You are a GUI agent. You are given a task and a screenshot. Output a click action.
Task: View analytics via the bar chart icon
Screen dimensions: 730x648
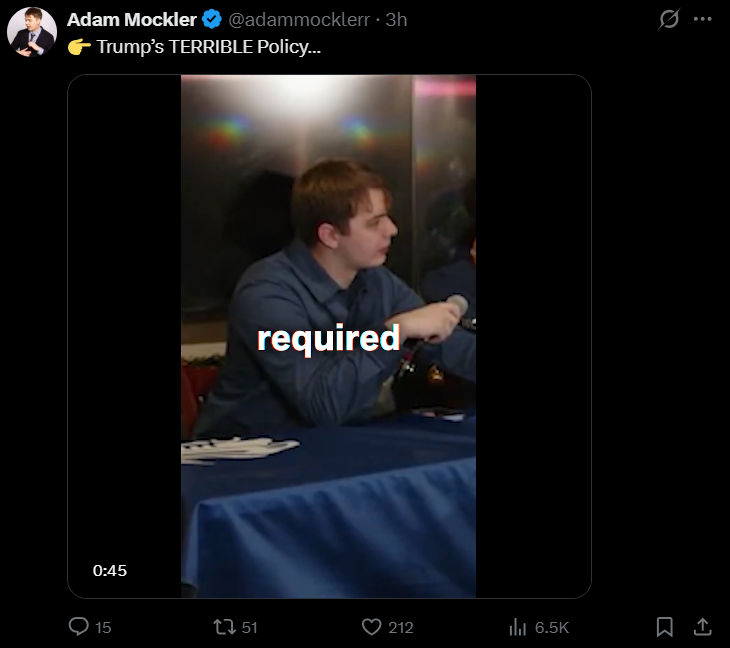click(x=518, y=627)
